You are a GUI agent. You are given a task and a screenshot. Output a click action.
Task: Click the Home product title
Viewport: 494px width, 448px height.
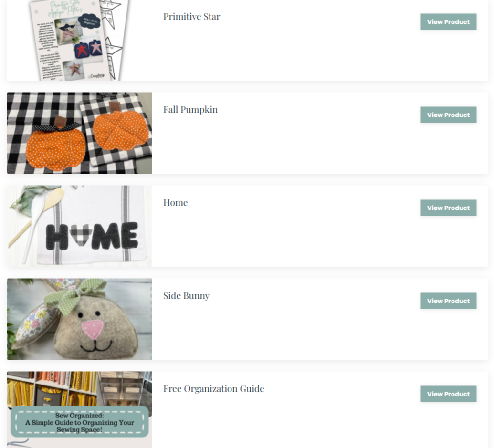pyautogui.click(x=176, y=202)
